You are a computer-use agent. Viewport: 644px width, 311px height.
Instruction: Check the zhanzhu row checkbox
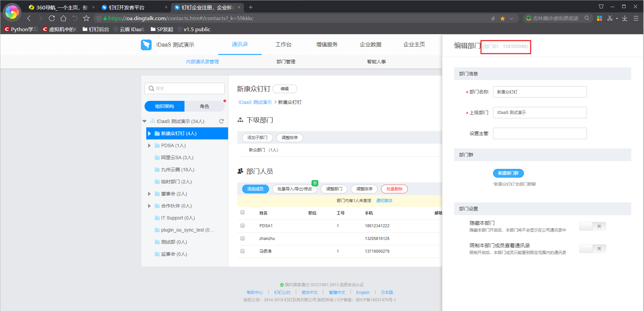tap(243, 238)
